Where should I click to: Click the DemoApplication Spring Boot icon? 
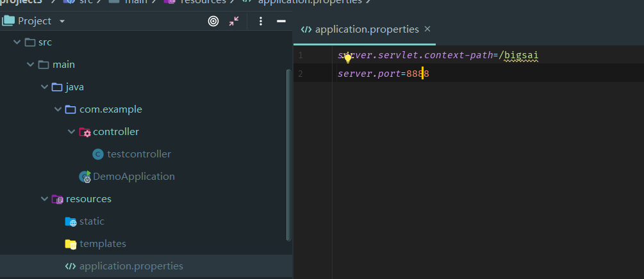[85, 177]
